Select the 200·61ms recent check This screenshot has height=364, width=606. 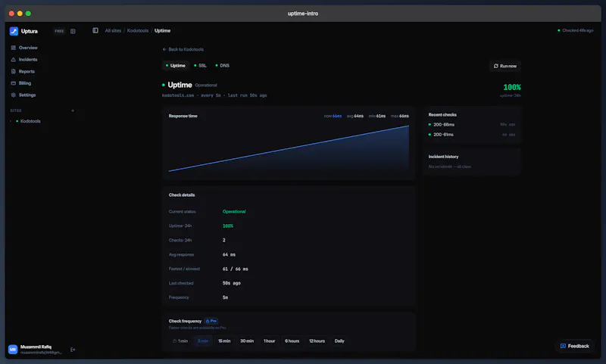tap(472, 135)
